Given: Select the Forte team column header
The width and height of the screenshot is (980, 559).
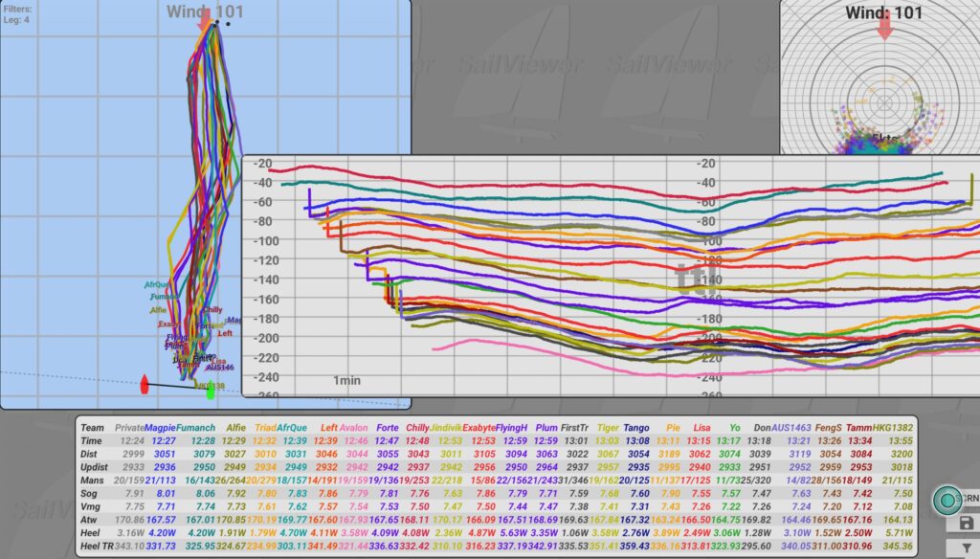Looking at the screenshot, I should (x=388, y=428).
